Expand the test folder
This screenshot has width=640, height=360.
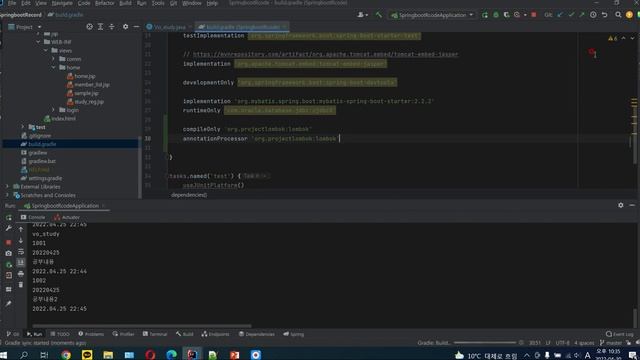[x=23, y=127]
